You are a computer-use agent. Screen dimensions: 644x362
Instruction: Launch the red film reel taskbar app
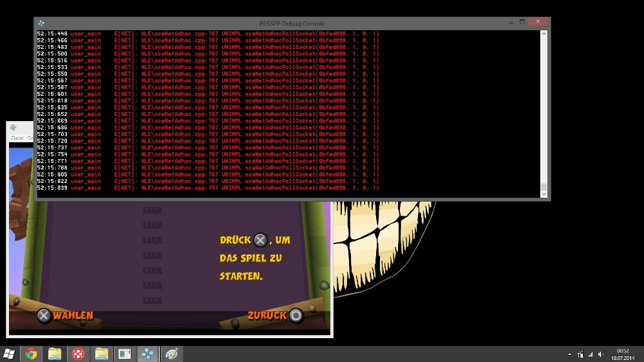pos(78,354)
